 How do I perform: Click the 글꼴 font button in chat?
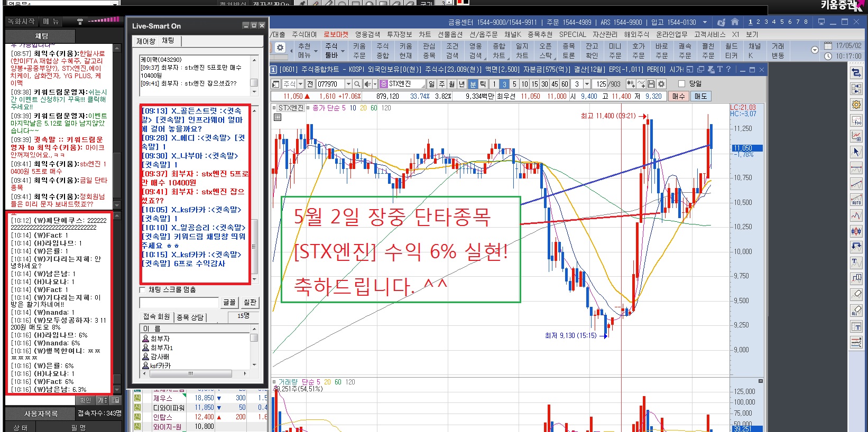[229, 302]
